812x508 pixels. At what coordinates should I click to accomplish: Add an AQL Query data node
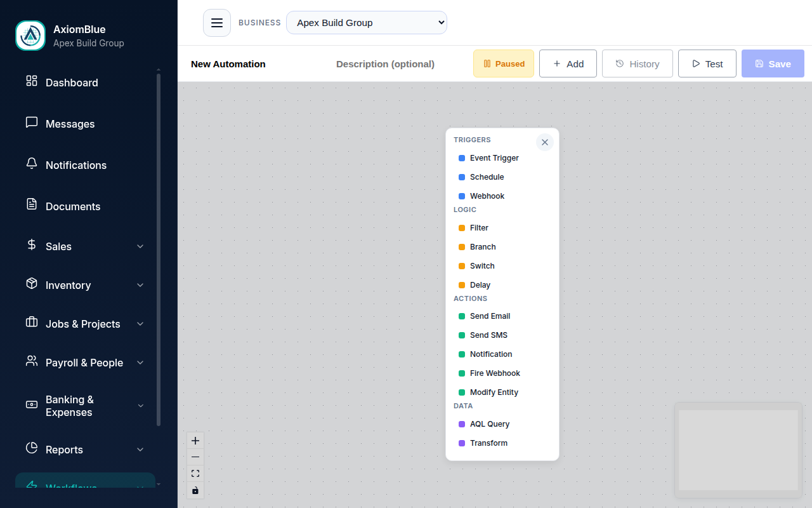click(502, 424)
